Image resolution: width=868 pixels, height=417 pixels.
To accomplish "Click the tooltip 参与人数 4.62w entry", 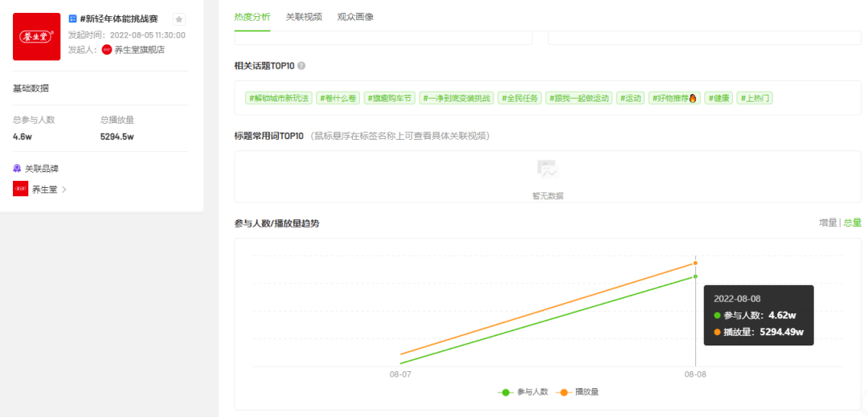I will click(x=755, y=315).
